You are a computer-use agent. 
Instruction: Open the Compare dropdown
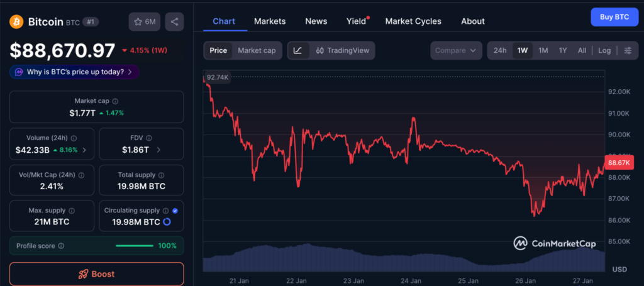pyautogui.click(x=457, y=50)
